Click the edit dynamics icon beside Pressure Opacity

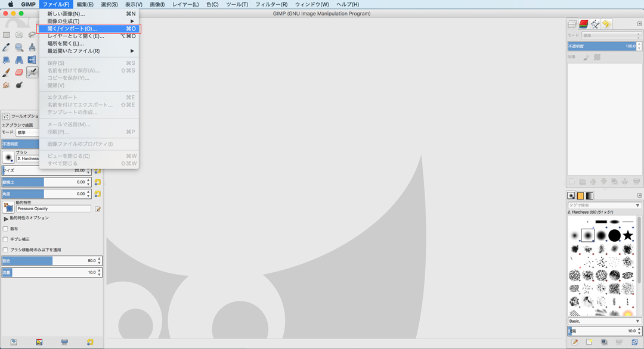pyautogui.click(x=98, y=209)
